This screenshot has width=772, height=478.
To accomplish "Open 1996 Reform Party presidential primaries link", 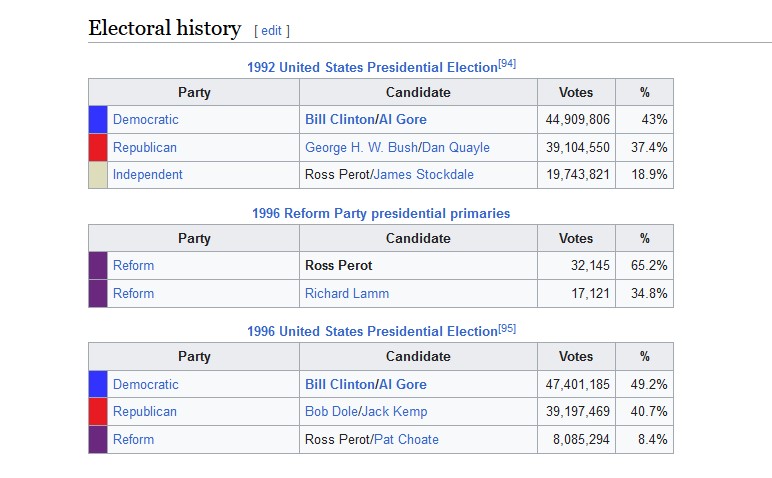I will click(381, 214).
